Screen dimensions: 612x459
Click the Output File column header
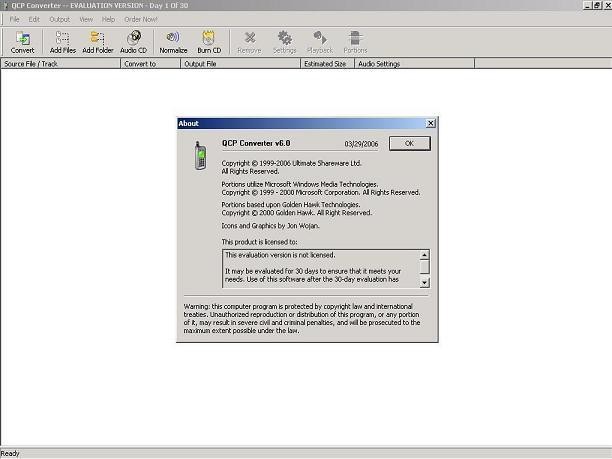pyautogui.click(x=241, y=64)
